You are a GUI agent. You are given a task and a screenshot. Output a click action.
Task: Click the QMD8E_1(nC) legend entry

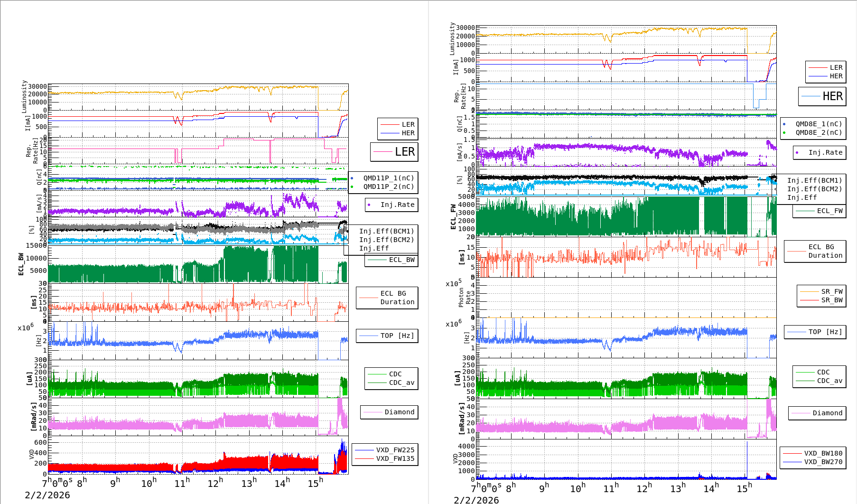coord(818,124)
